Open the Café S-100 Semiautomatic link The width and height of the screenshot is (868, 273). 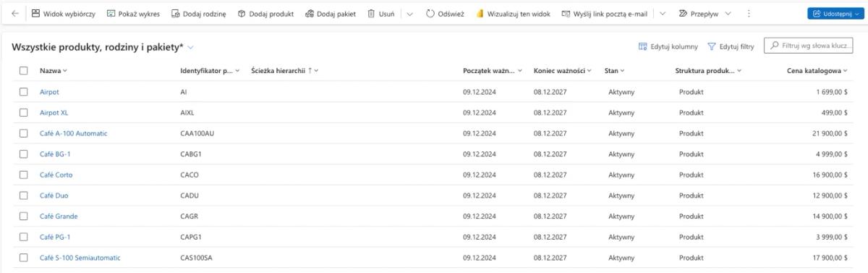[80, 258]
